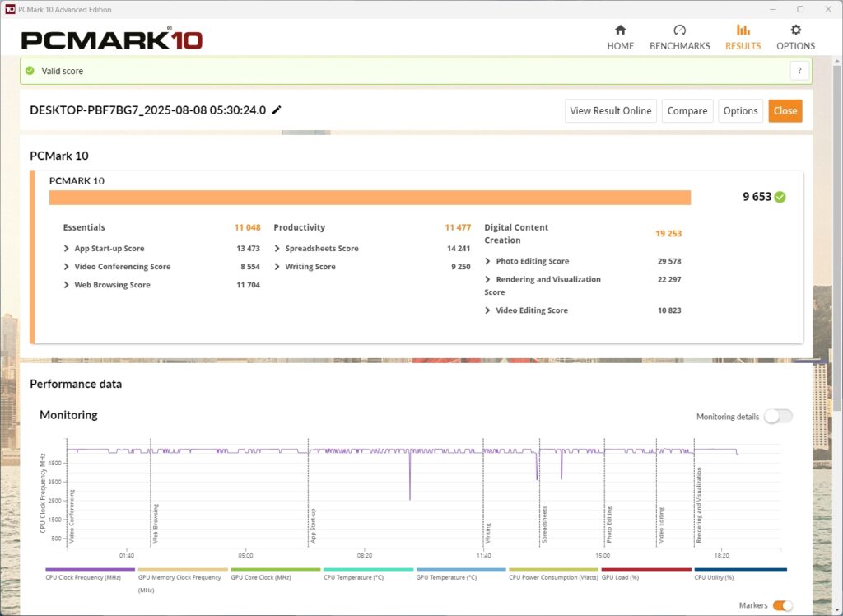
Task: Select the RESULTS tab
Action: [x=743, y=38]
